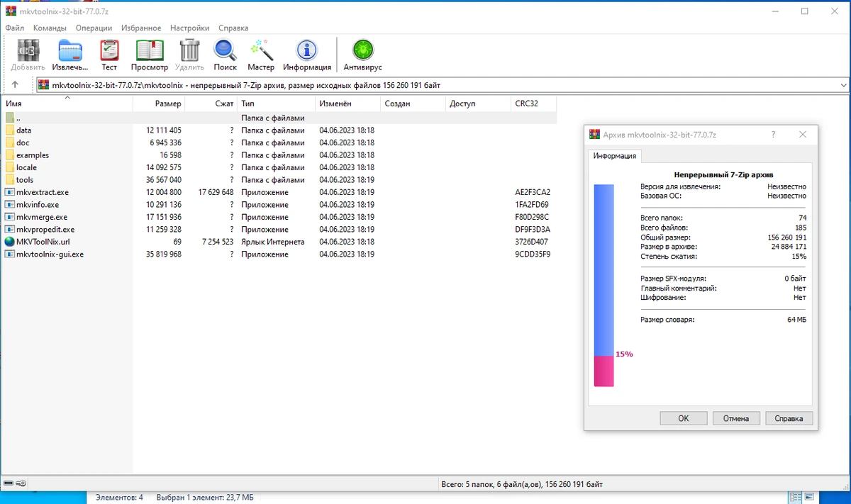The width and height of the screenshot is (851, 504).
Task: Open the Информация toolbar icon
Action: coord(307,50)
